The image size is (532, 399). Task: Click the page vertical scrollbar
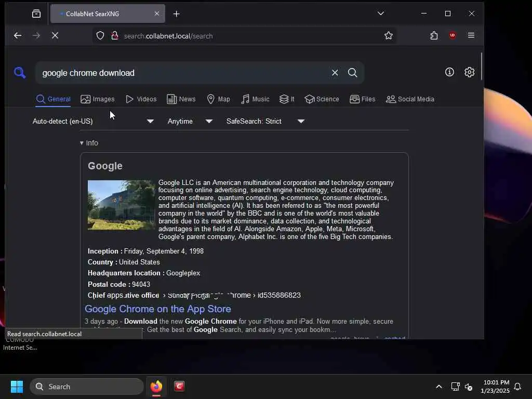point(481,66)
